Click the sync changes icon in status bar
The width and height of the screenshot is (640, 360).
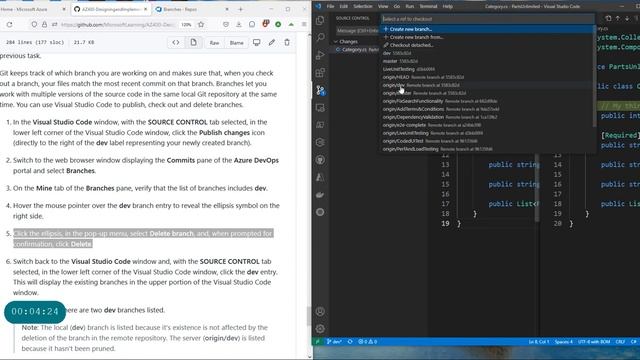tap(350, 342)
